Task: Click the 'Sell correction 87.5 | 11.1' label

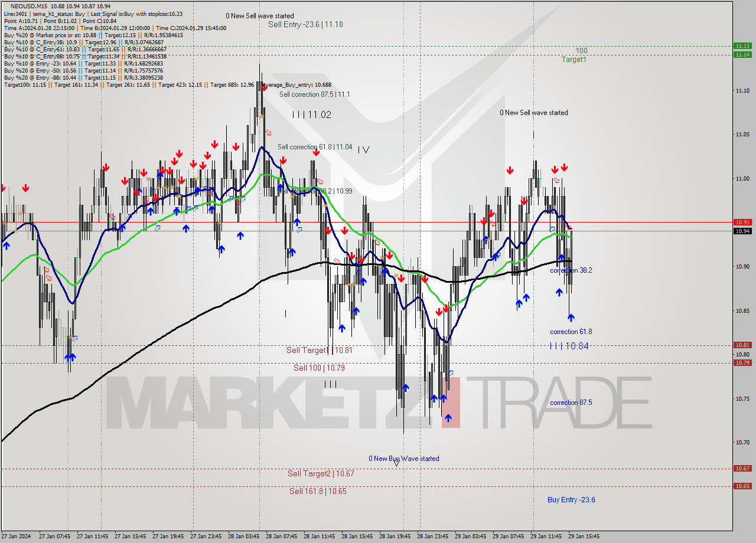Action: coord(315,94)
